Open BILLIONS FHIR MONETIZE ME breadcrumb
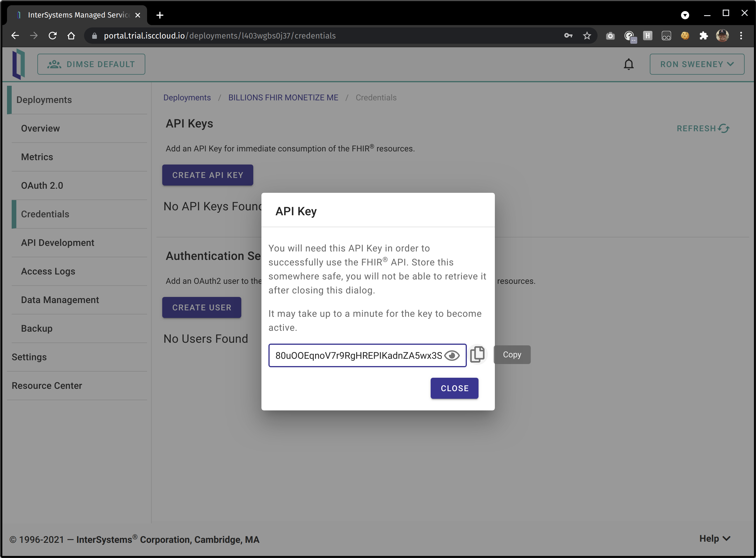Image resolution: width=756 pixels, height=558 pixels. pyautogui.click(x=283, y=98)
